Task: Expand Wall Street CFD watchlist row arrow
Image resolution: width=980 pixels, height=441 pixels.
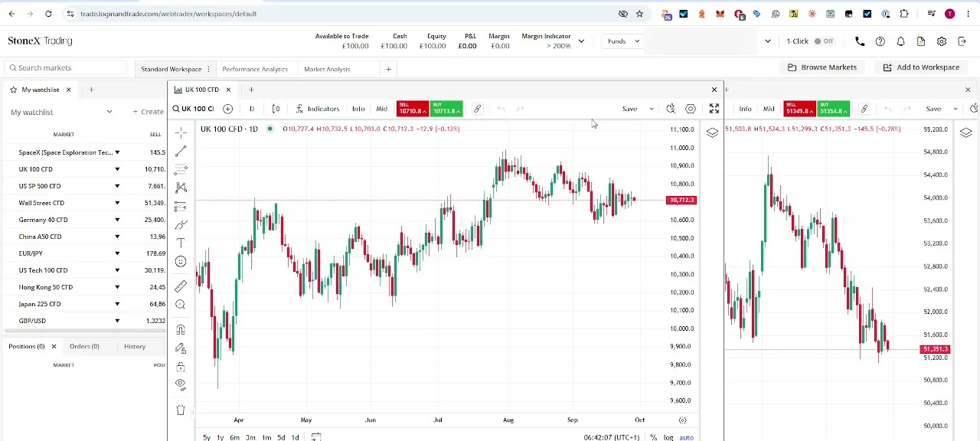Action: (117, 203)
